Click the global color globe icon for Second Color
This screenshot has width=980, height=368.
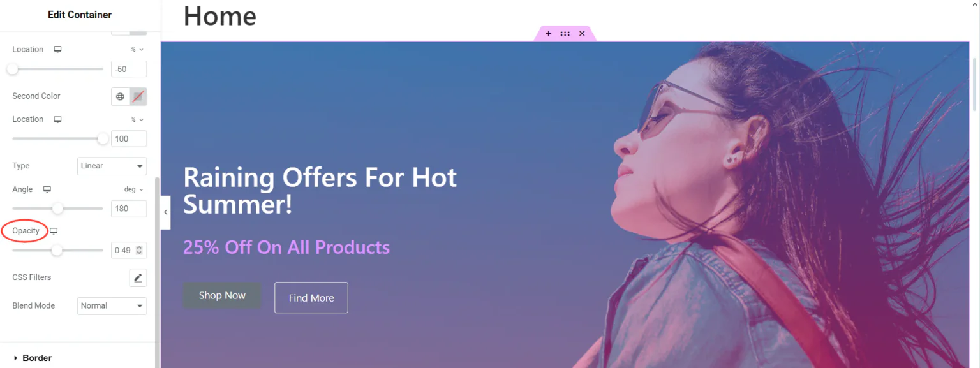pos(120,97)
